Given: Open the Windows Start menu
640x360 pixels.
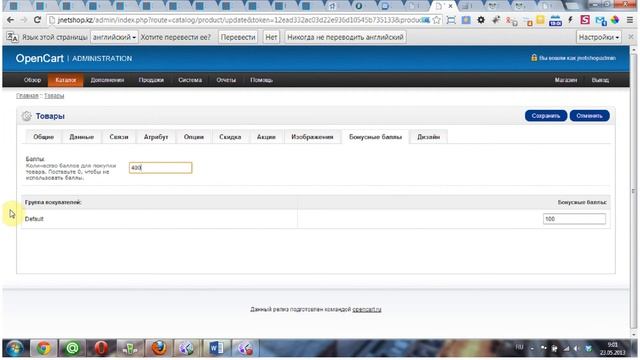Looking at the screenshot, I should coord(14,348).
